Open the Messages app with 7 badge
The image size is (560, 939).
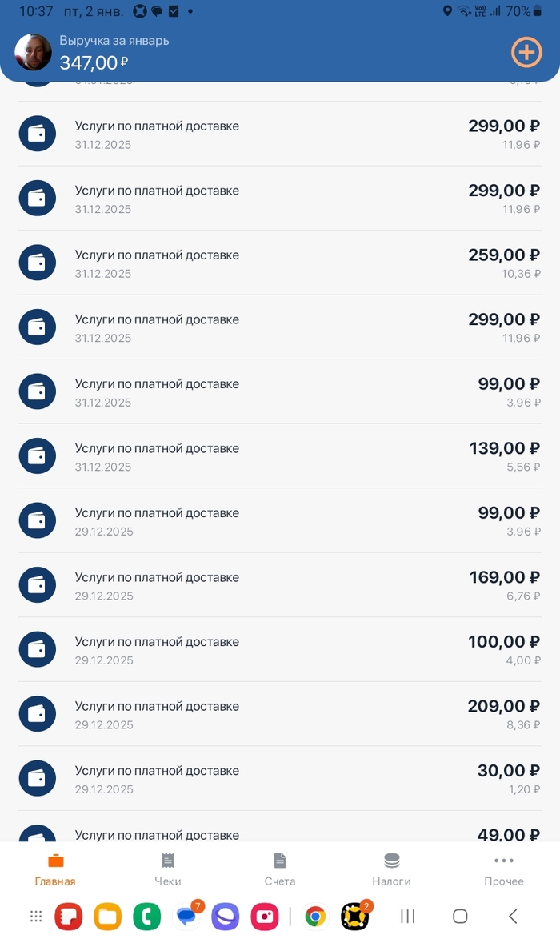187,917
